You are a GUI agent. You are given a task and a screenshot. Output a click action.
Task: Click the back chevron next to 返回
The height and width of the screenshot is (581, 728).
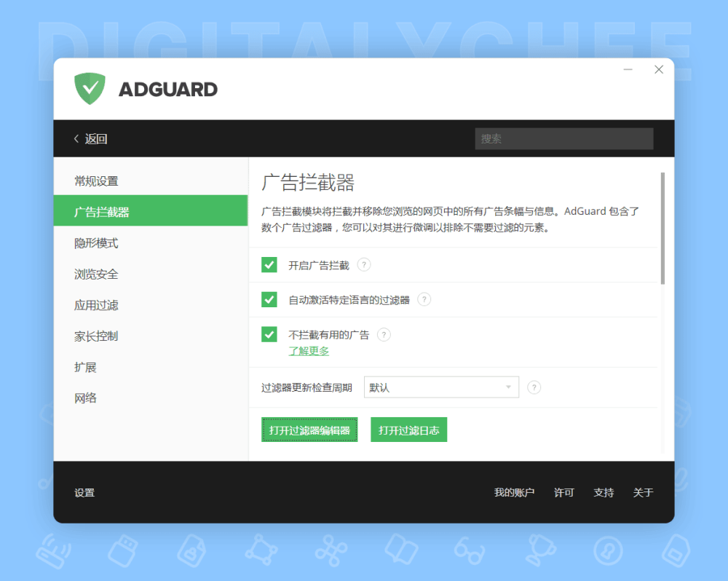click(76, 138)
